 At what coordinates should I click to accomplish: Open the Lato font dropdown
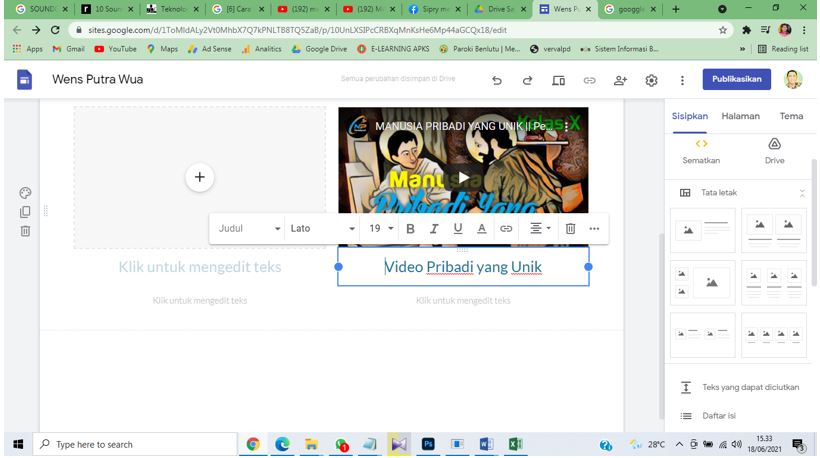pos(322,229)
